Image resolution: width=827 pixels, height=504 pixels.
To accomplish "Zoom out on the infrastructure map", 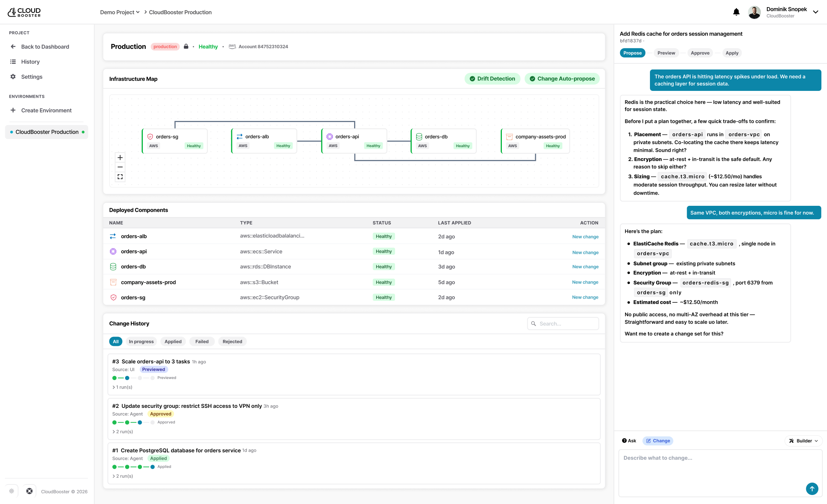I will [x=120, y=167].
